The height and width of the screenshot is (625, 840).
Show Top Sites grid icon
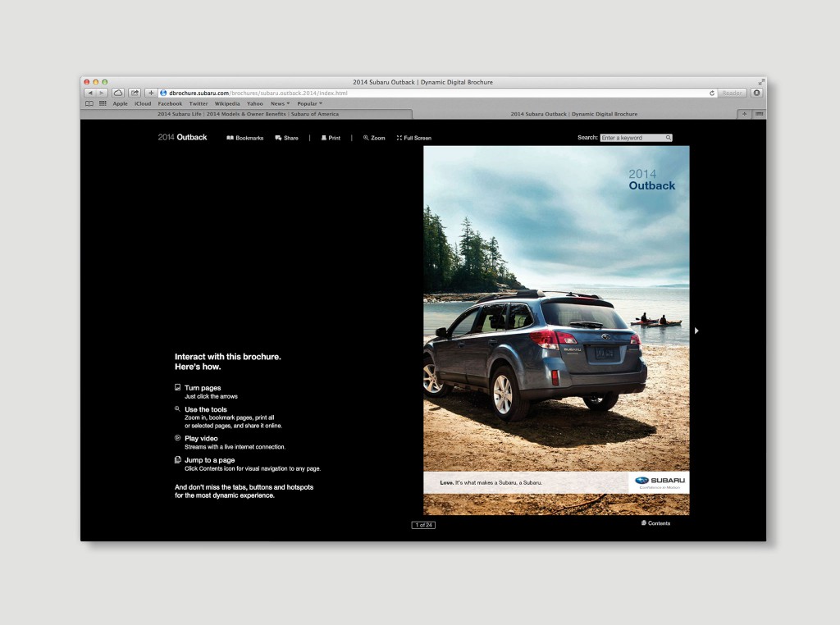[x=103, y=104]
